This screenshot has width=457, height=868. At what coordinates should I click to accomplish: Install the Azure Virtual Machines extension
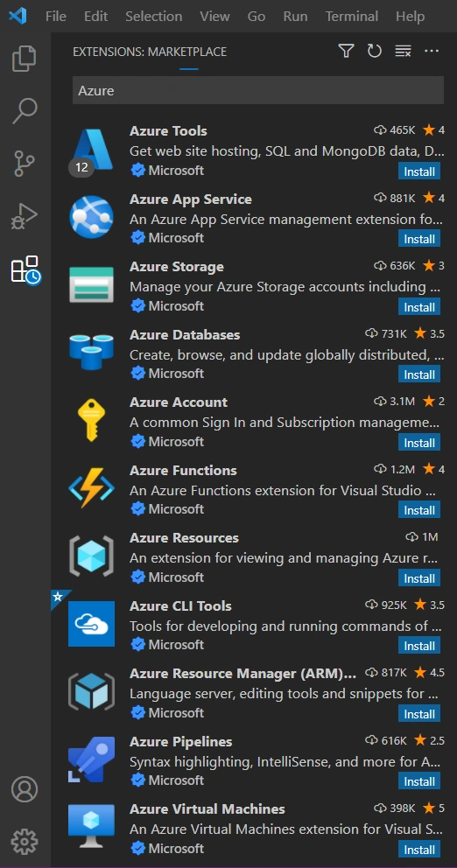[419, 849]
